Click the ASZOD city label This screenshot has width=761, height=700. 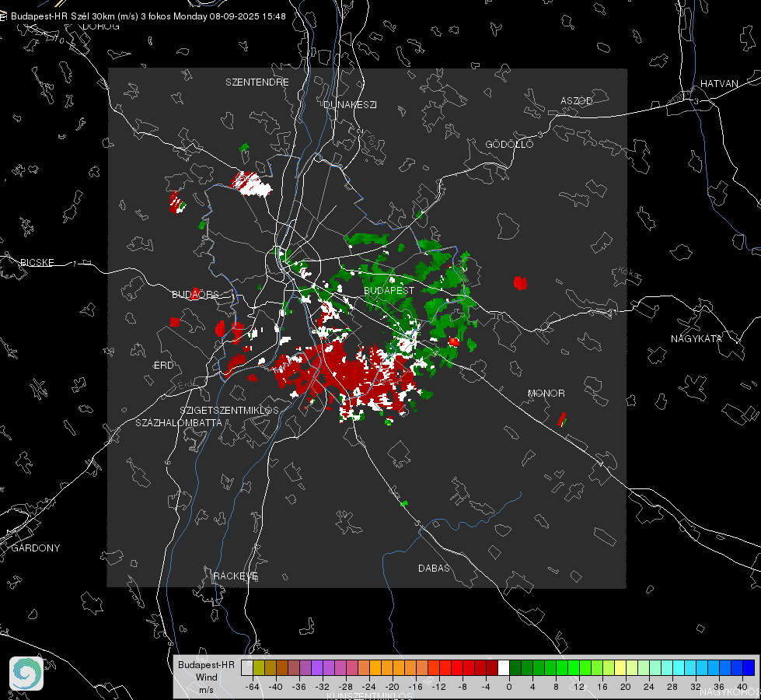coord(577,100)
